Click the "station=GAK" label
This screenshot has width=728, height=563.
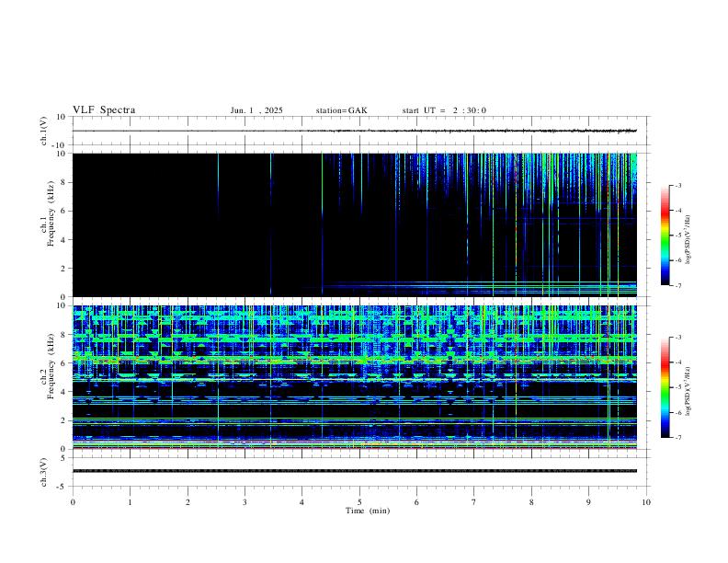[341, 110]
